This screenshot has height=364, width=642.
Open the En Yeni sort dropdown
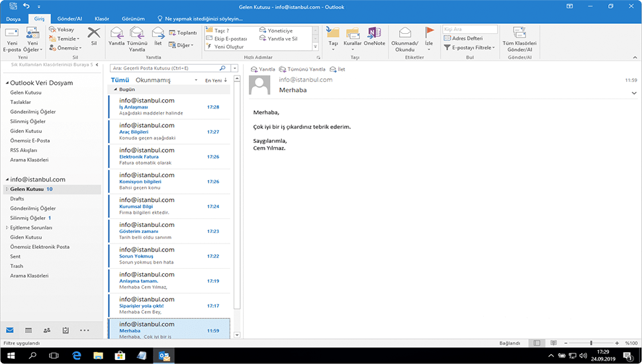[216, 80]
